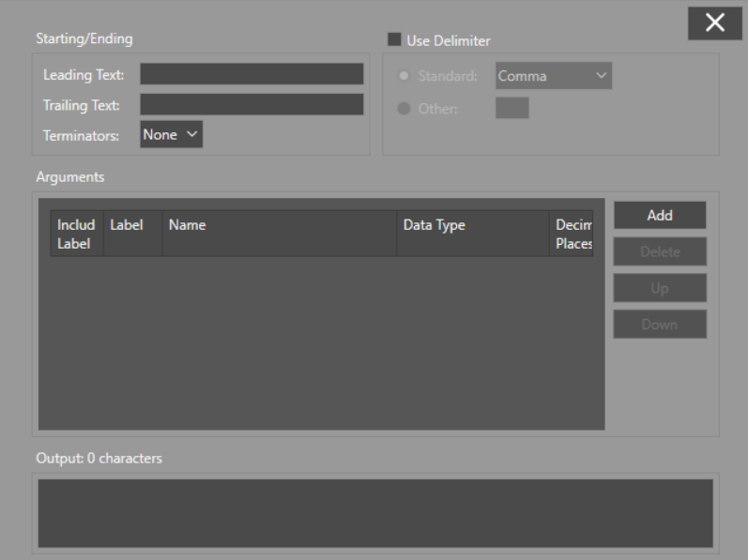Enable the Use Delimiter checkbox

tap(394, 40)
